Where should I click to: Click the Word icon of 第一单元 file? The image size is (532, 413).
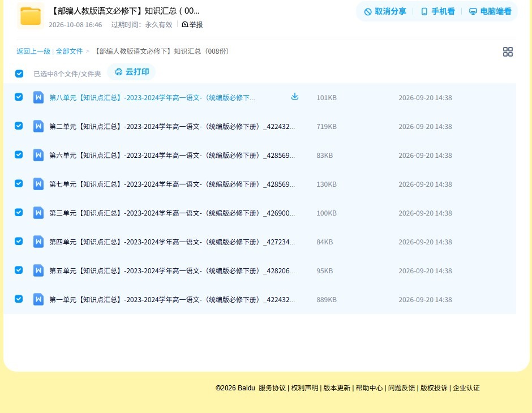click(x=38, y=299)
